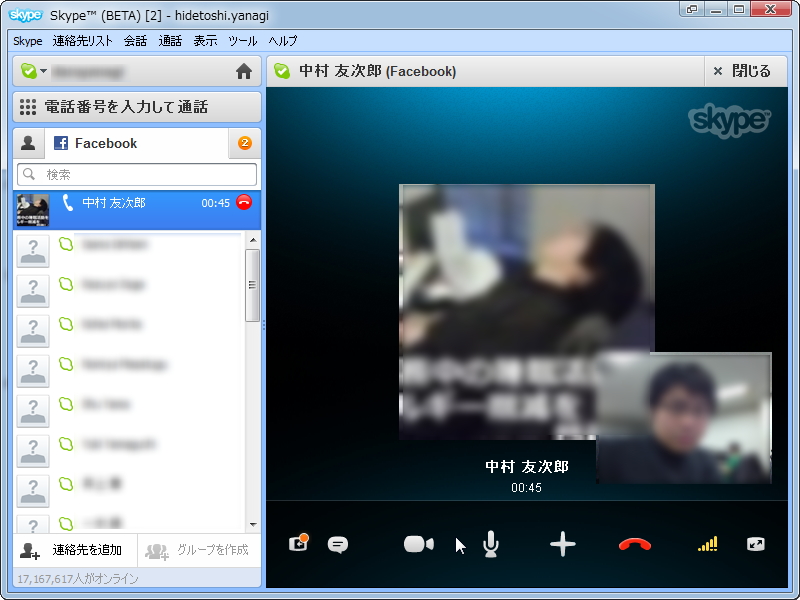
Task: Open the Skype menu
Action: pyautogui.click(x=28, y=41)
